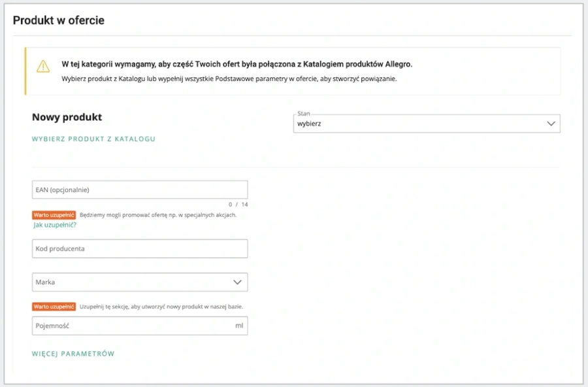Open the Jak uzupełnić? help link

click(55, 225)
